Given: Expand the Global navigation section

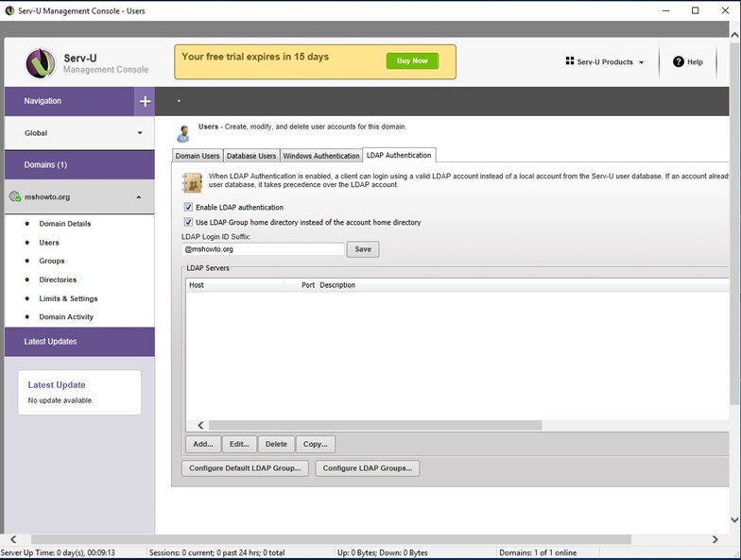Looking at the screenshot, I should pos(140,133).
